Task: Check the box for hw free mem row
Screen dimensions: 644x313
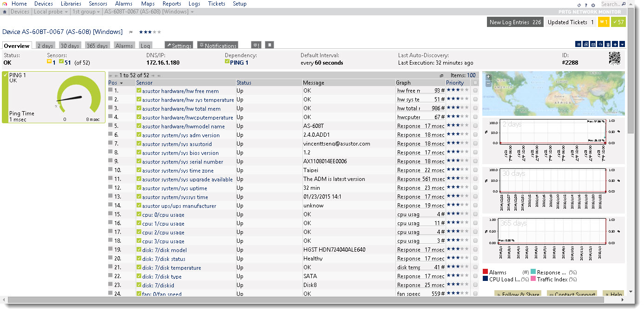Action: [x=475, y=91]
